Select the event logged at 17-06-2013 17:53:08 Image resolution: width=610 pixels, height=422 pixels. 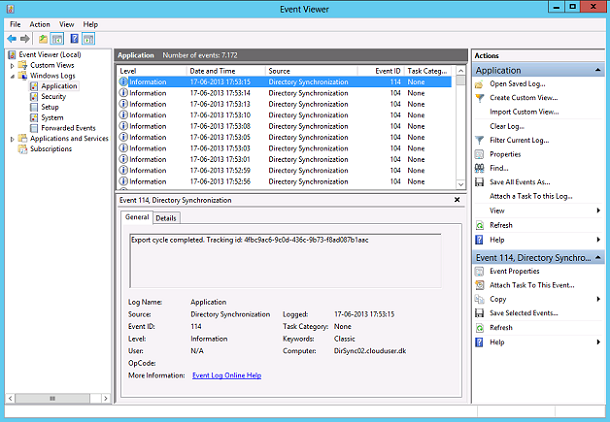point(285,126)
